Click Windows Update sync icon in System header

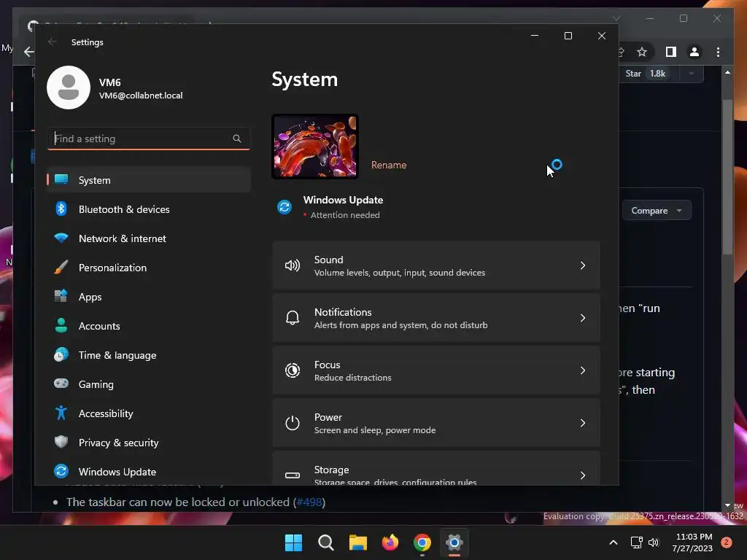coord(285,207)
